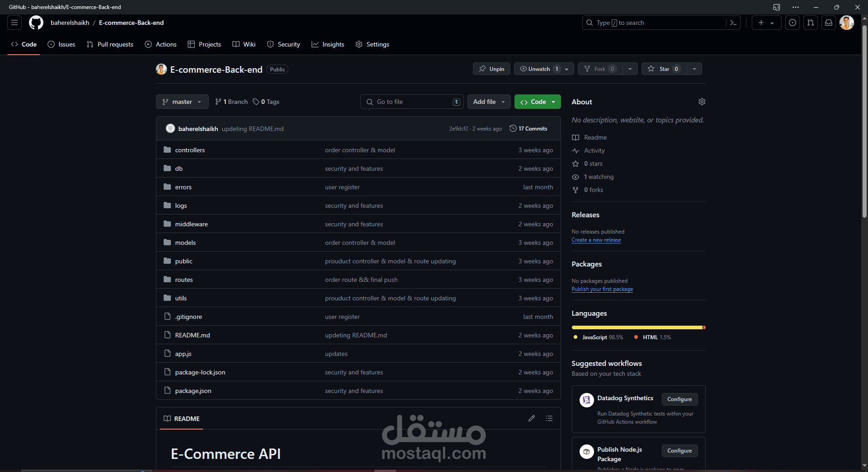868x472 pixels.
Task: Click the repository owner avatar beside title
Action: point(161,69)
